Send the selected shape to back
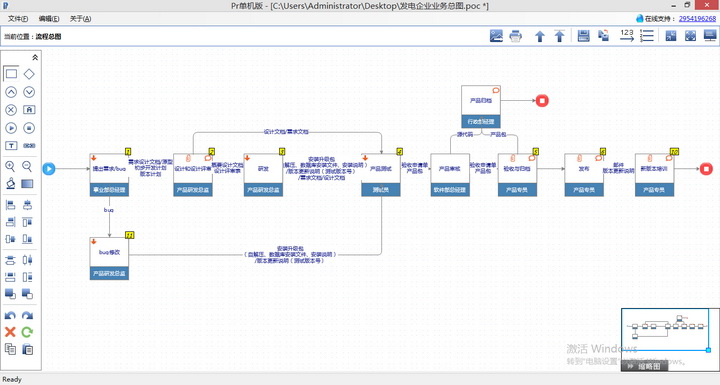Screen dimensions: 720x385 (x=28, y=294)
